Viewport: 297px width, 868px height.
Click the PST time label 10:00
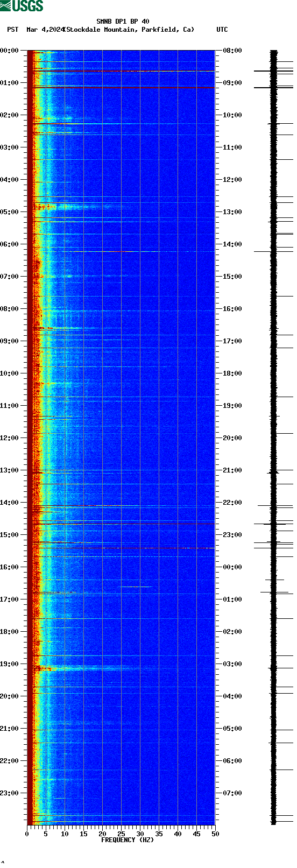tap(9, 373)
